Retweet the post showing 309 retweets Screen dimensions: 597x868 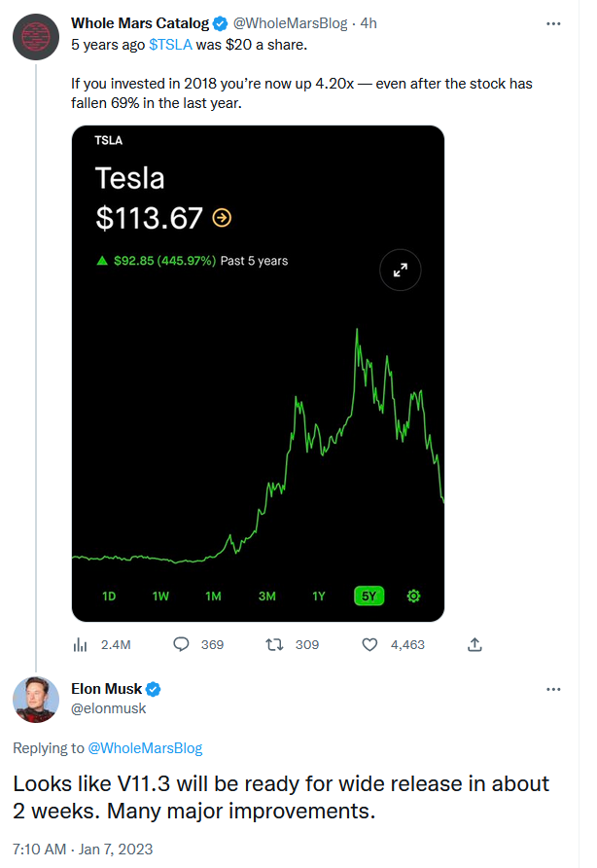coord(274,644)
